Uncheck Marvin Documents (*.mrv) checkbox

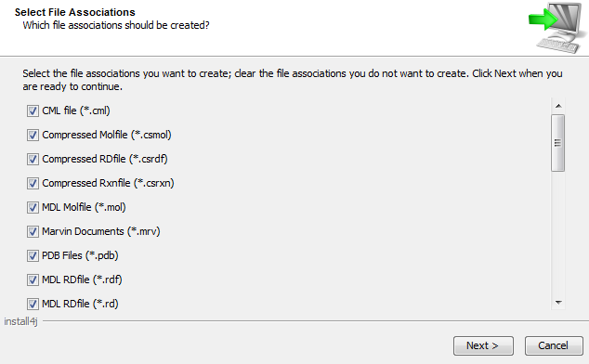(33, 231)
